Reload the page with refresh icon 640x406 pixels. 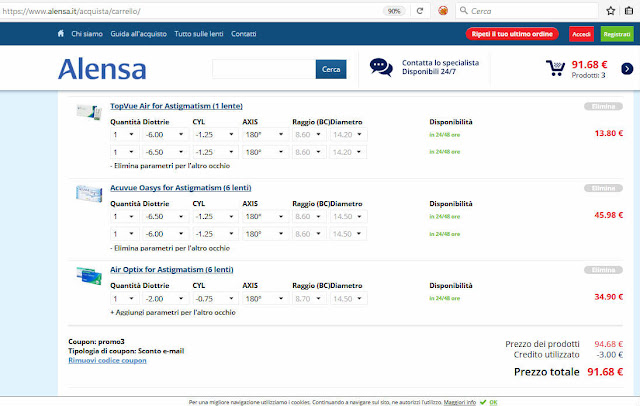tap(420, 11)
